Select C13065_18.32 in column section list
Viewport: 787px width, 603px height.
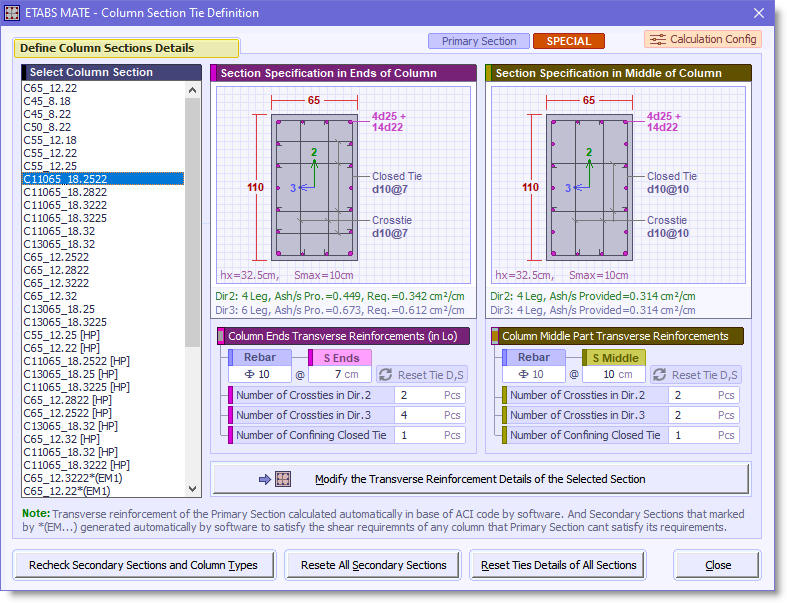[59, 244]
